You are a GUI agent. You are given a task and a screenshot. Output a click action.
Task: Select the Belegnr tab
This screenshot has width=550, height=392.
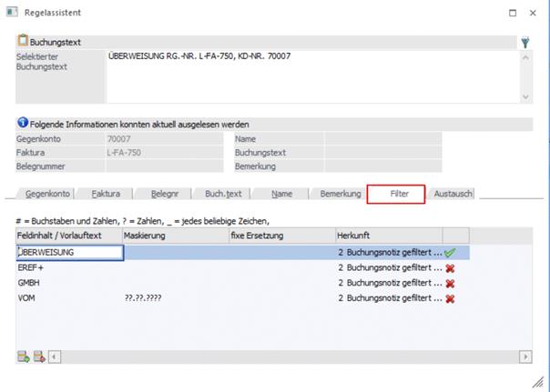tap(164, 194)
